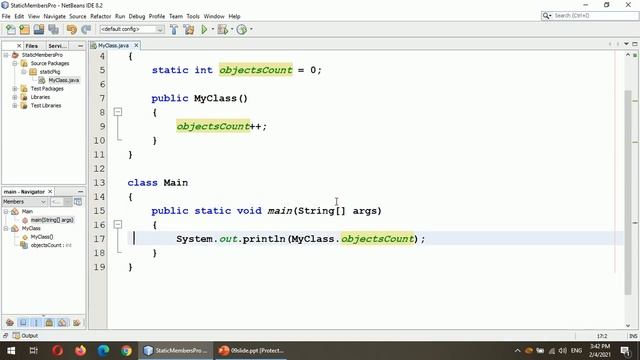This screenshot has height=360, width=640.
Task: Maximize the editor window button
Action: 635,44
